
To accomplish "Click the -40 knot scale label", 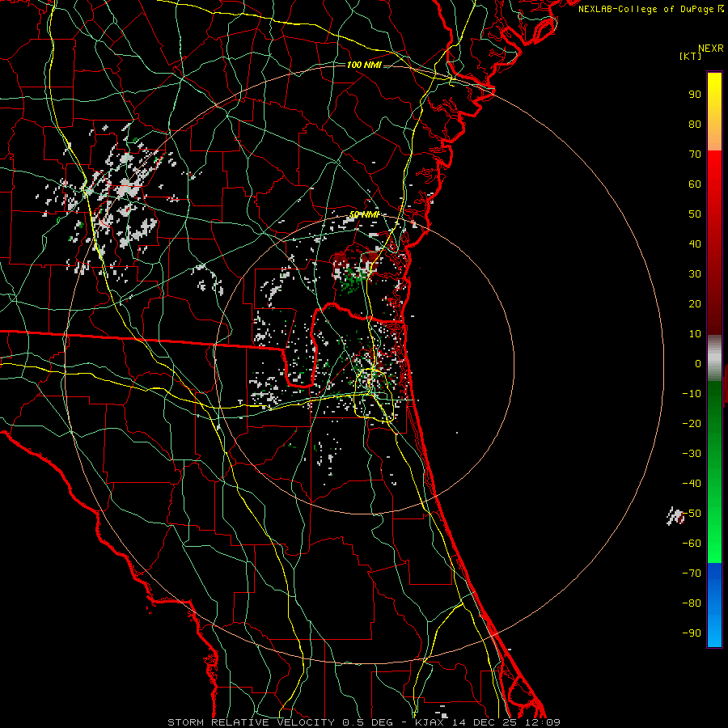I will pos(692,484).
